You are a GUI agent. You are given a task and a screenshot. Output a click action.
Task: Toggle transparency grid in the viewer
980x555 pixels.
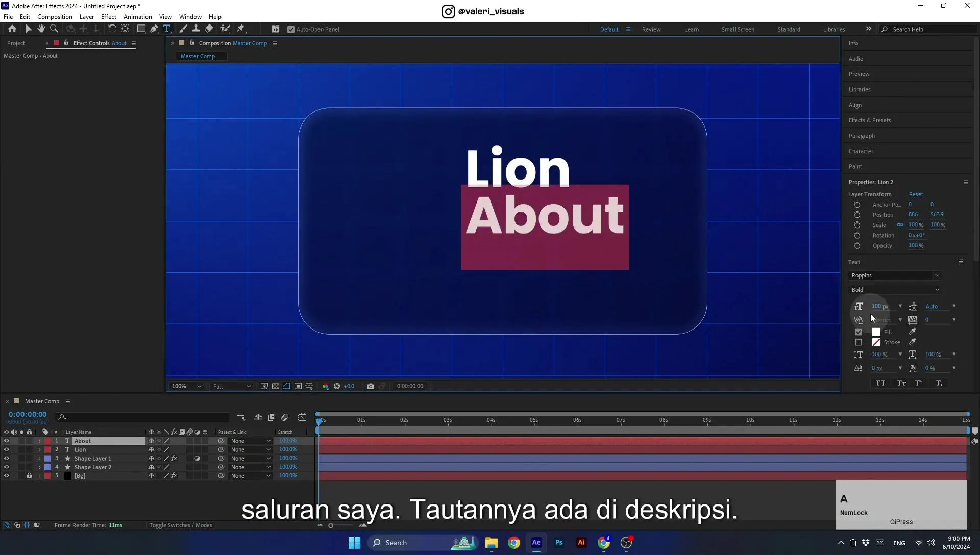coord(276,386)
